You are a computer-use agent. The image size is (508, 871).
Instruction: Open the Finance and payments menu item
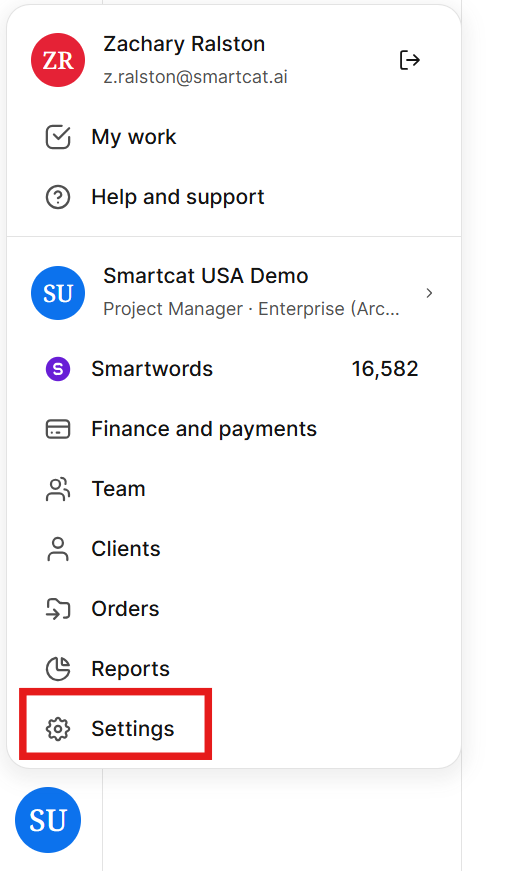[234, 429]
